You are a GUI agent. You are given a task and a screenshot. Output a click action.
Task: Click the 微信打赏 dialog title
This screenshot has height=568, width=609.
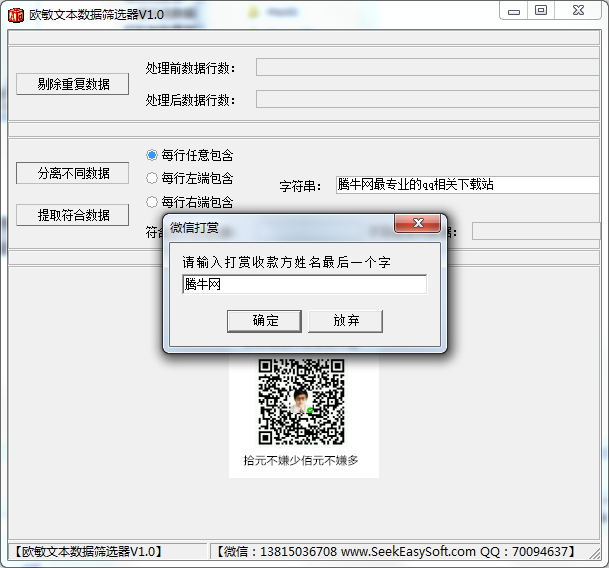(x=194, y=228)
